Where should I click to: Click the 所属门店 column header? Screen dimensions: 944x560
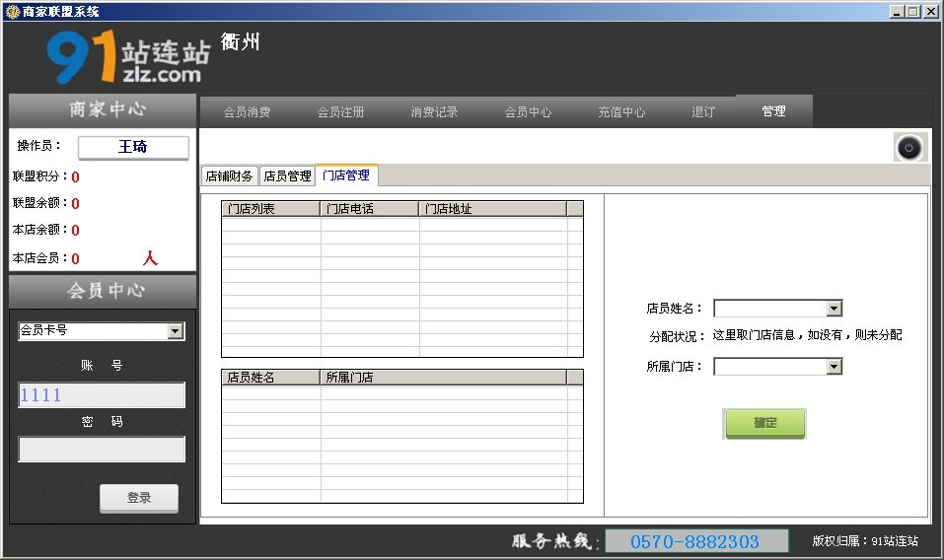(443, 378)
